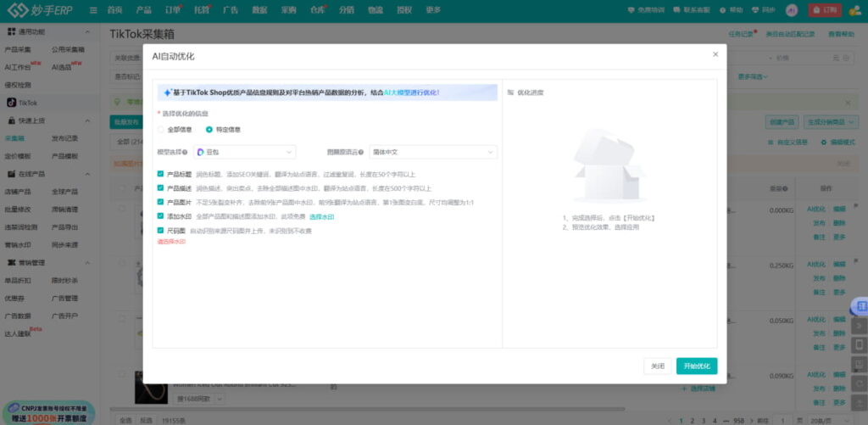The image size is (868, 425).
Task: Open the 豆包 model selection dropdown
Action: [245, 153]
